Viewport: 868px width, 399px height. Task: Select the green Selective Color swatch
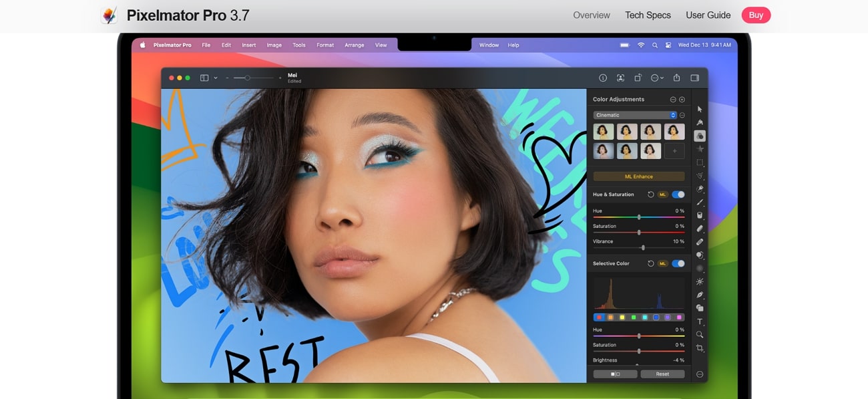pos(633,317)
